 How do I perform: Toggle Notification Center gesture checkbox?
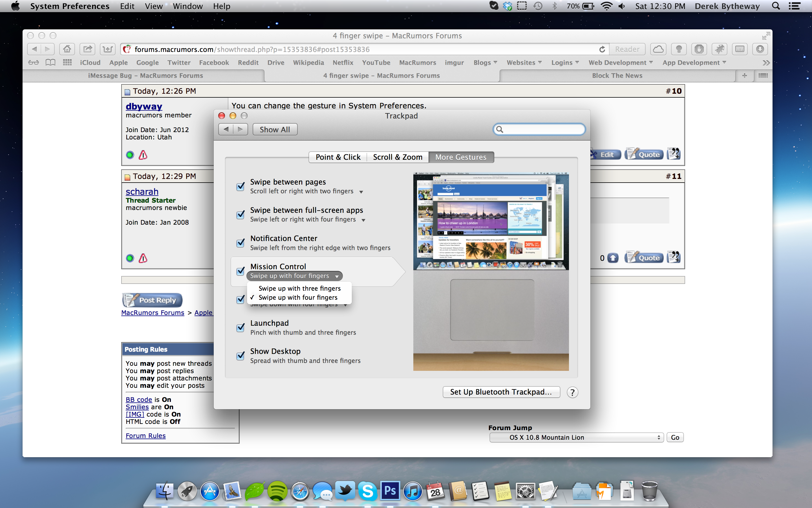pos(240,243)
